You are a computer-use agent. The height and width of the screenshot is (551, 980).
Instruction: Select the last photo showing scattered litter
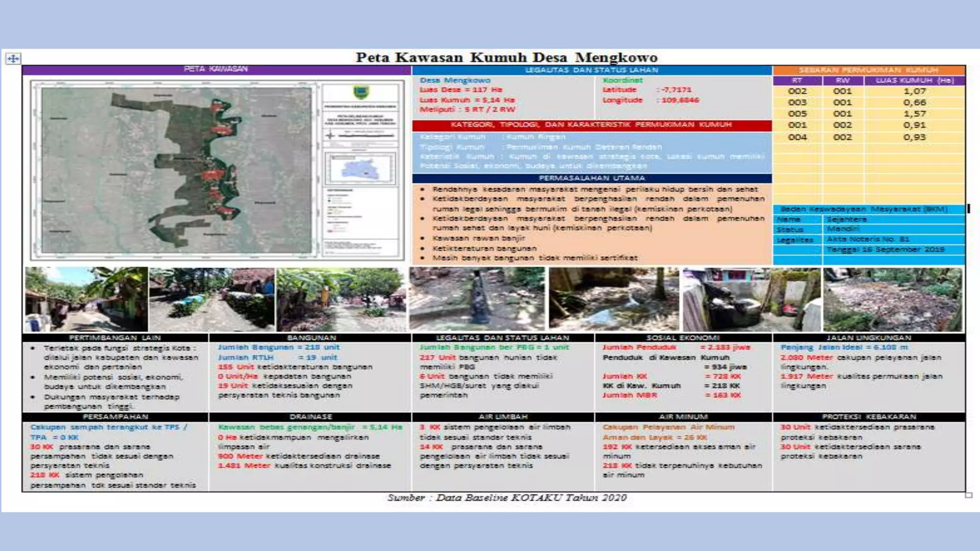coord(892,299)
